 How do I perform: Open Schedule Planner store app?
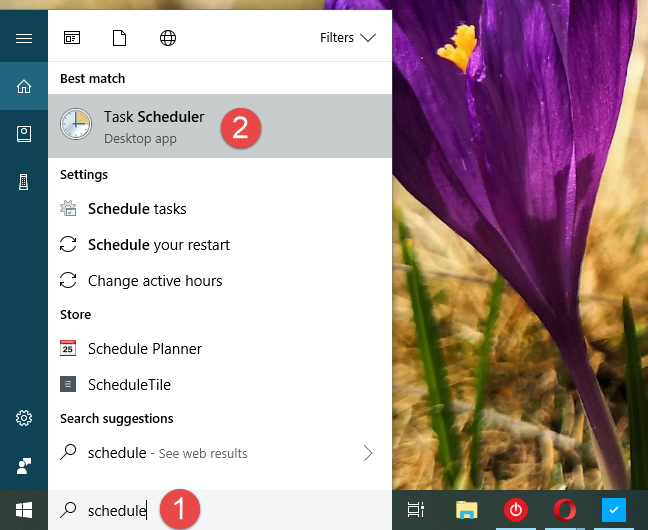tap(145, 349)
